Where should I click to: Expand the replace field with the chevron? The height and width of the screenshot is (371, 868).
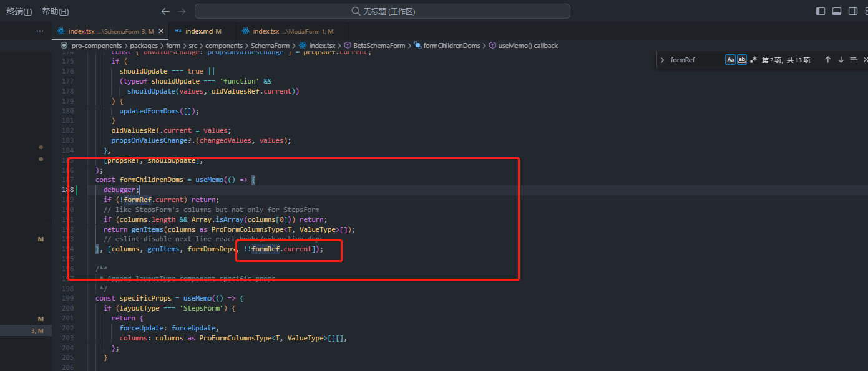click(664, 59)
